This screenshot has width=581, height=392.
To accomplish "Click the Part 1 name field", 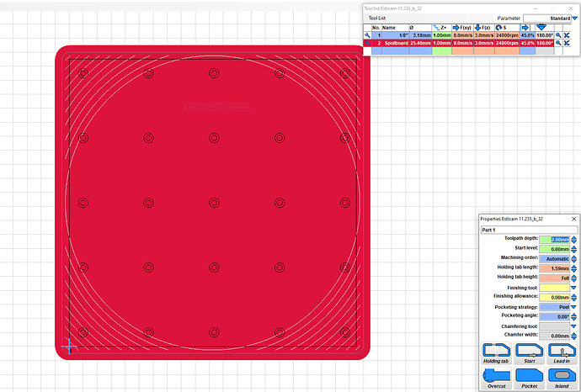I will click(x=529, y=230).
